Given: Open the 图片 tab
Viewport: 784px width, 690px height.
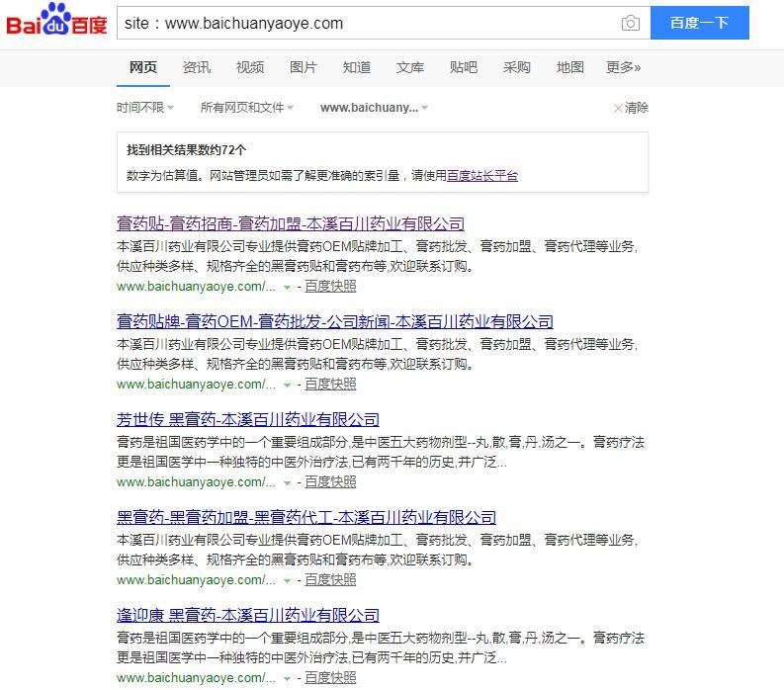Looking at the screenshot, I should pos(304,67).
